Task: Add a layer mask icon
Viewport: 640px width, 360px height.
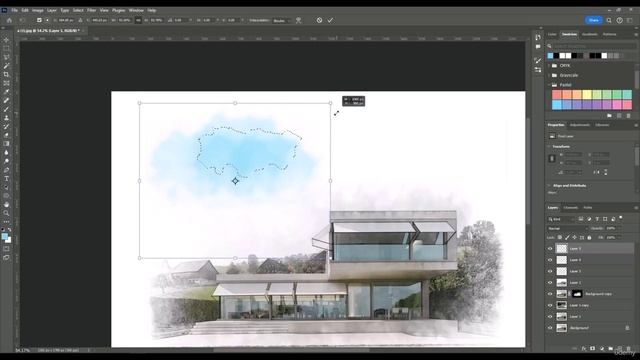Action: pyautogui.click(x=592, y=349)
